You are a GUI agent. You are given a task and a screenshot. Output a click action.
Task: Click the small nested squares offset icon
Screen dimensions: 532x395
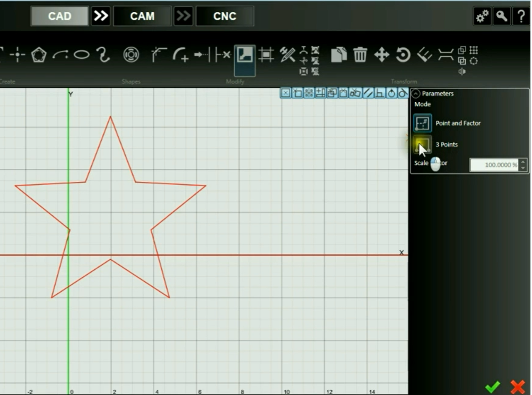[304, 71]
